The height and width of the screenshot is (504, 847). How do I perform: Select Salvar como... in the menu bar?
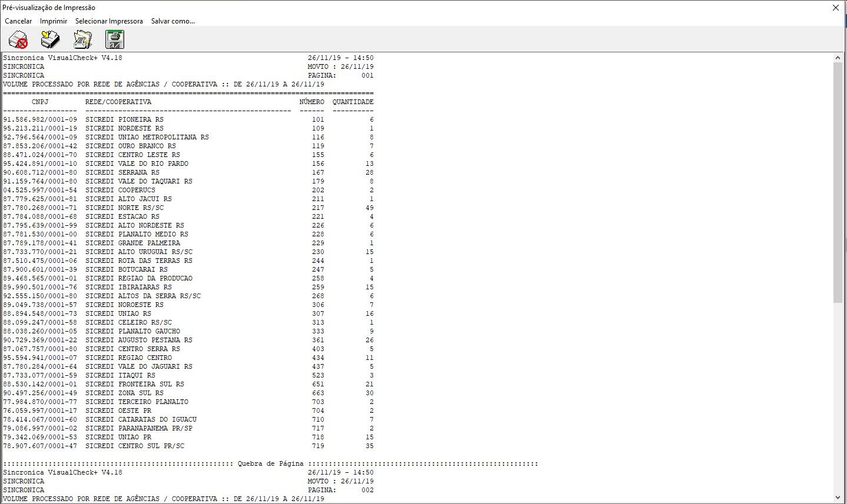pos(173,21)
